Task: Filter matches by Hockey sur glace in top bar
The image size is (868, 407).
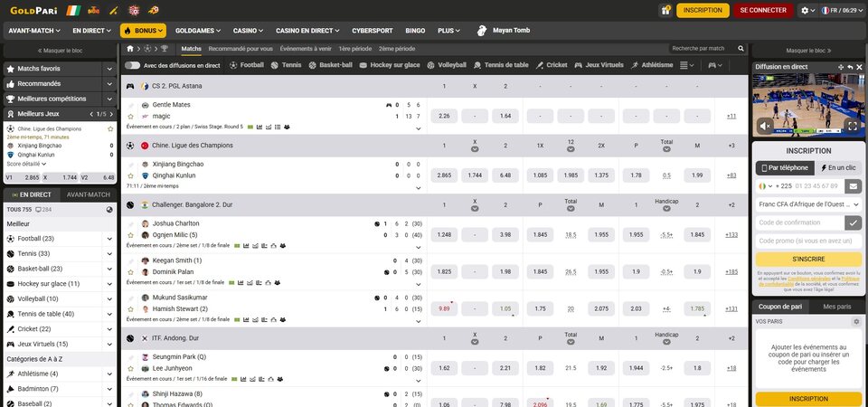Action: coord(390,65)
